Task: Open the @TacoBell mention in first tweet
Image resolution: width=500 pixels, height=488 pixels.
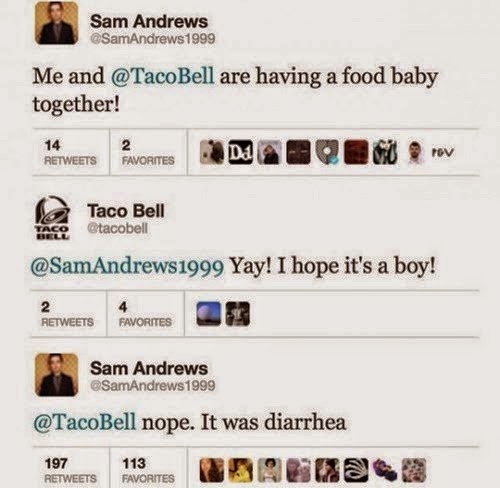Action: click(161, 76)
